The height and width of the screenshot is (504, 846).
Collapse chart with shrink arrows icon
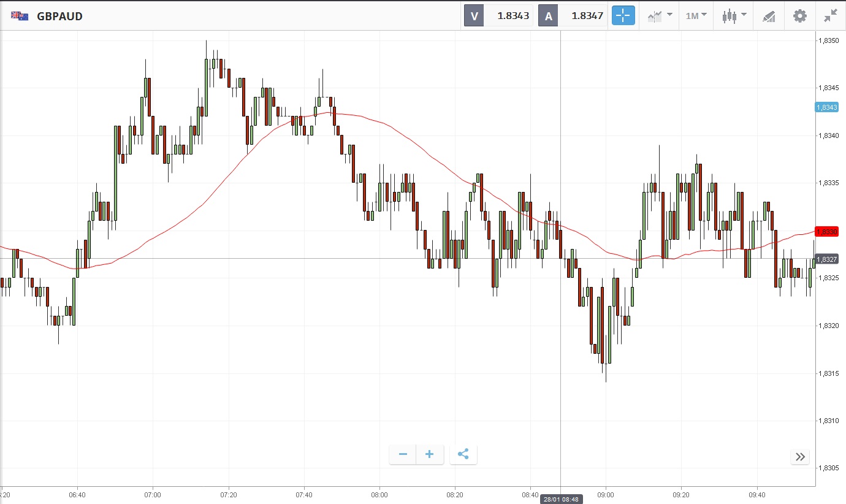pyautogui.click(x=831, y=16)
